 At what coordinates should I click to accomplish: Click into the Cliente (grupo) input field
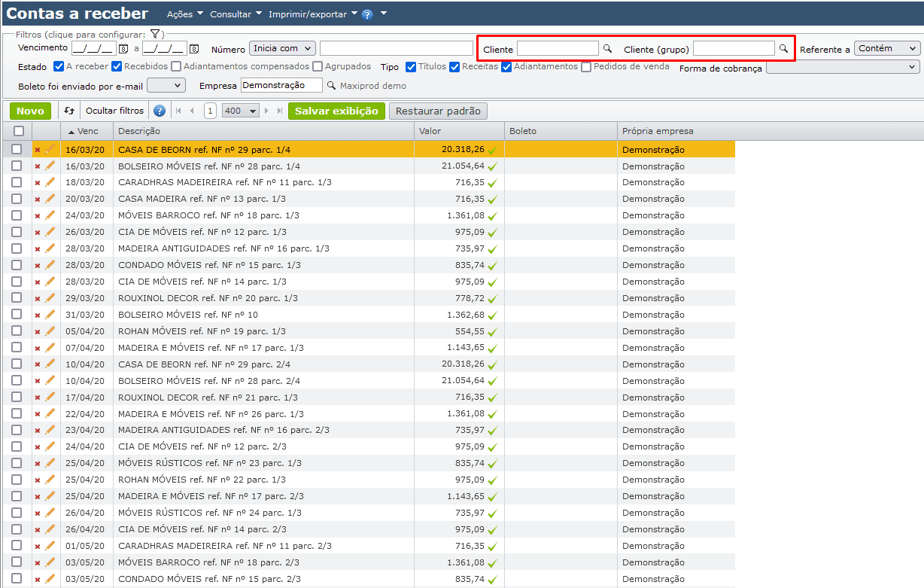[734, 48]
